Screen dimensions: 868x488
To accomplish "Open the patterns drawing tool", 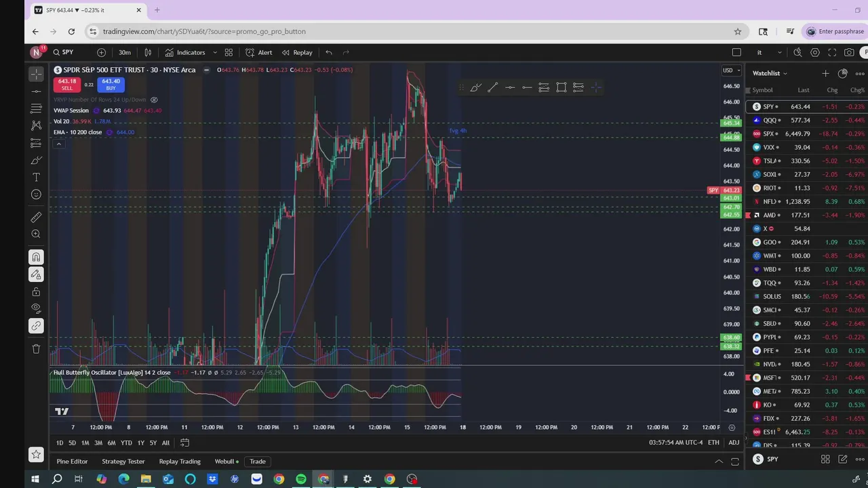I will click(36, 125).
